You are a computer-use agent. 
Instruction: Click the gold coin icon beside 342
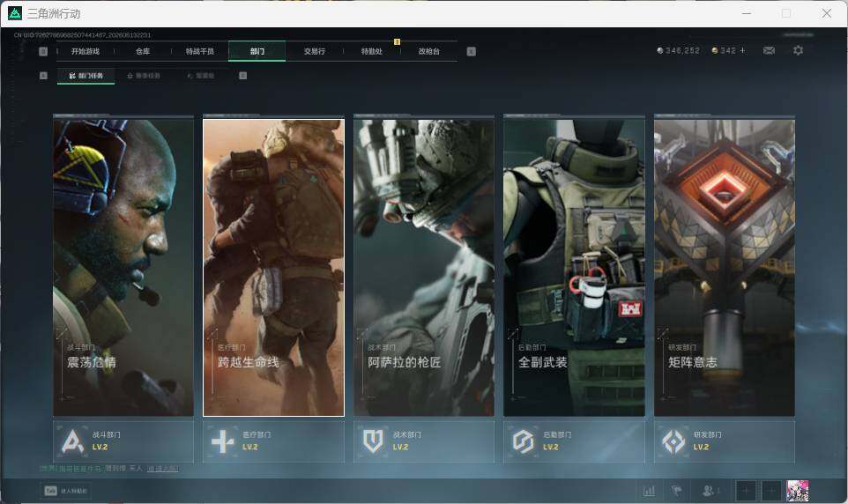(714, 50)
